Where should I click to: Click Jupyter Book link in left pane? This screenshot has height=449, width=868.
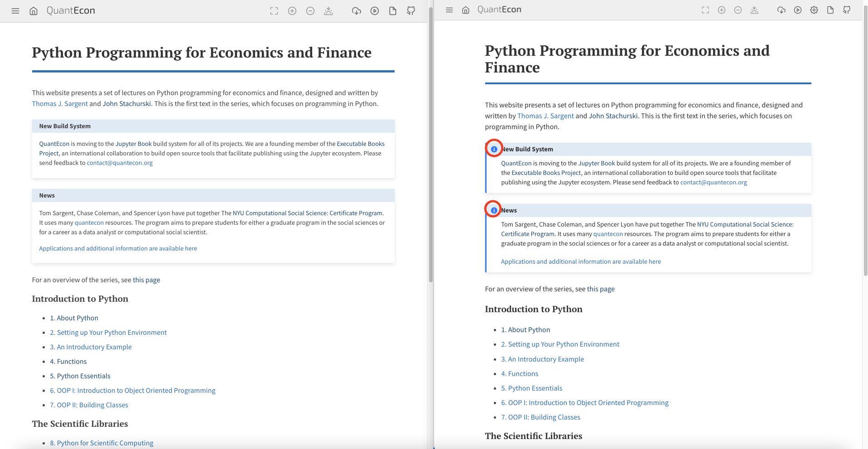[134, 144]
